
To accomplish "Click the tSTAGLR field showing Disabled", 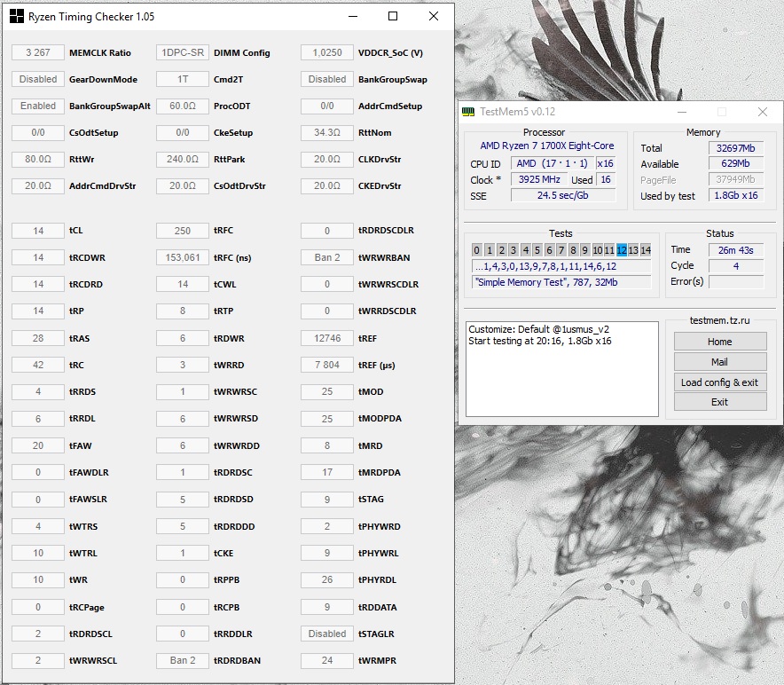I will pos(327,634).
